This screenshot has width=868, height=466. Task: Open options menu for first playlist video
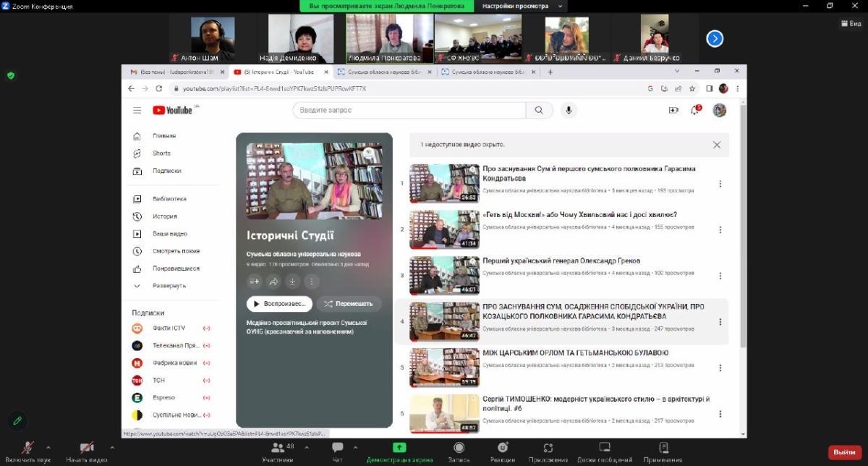pyautogui.click(x=720, y=184)
